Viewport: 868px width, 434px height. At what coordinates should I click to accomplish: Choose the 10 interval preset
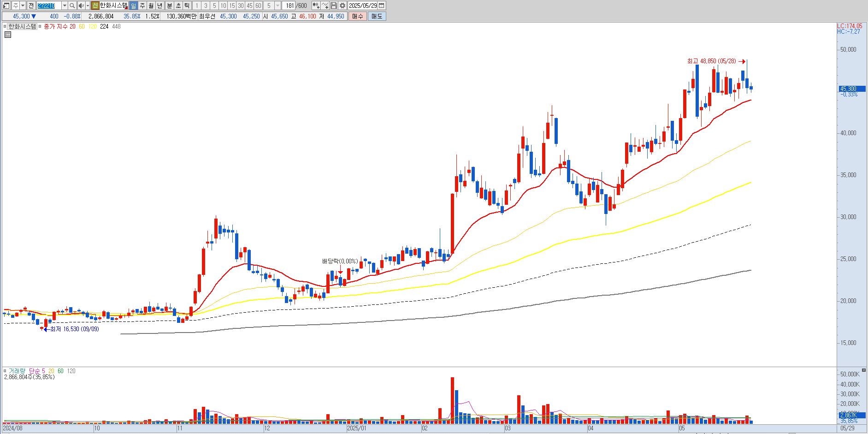point(223,6)
